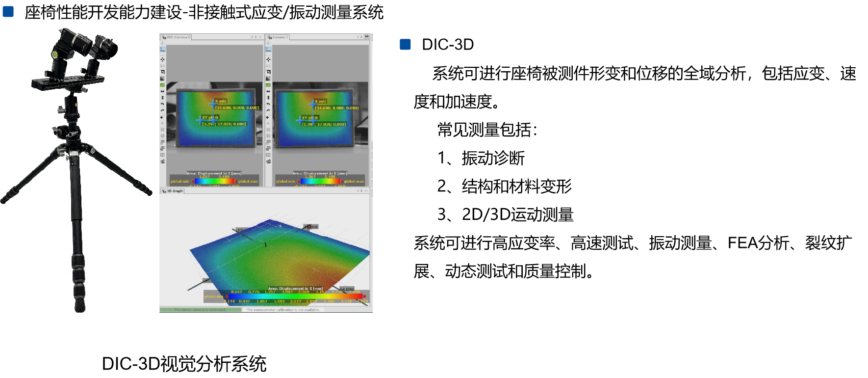Toggle the green result overlay icon in REF: Camera 0 pane
This screenshot has width=868, height=378.
[x=162, y=85]
